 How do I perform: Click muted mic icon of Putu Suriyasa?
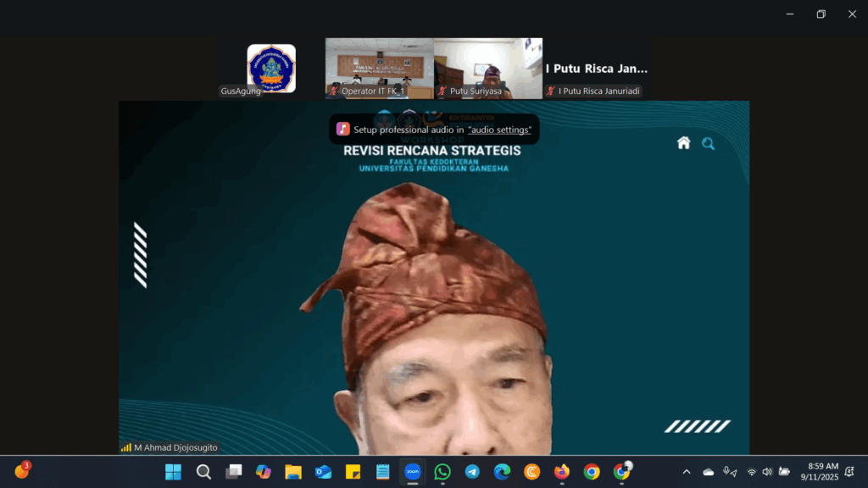tap(442, 91)
